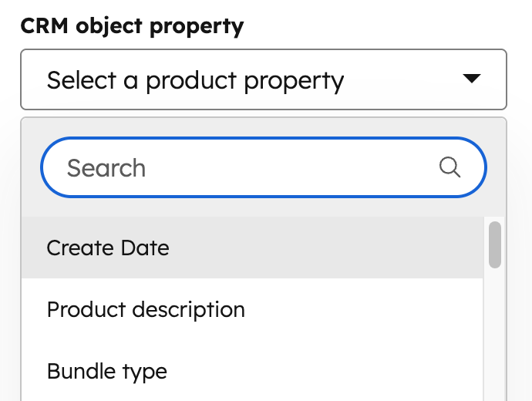
Task: Click the scrollbar track below the thumb
Action: pos(495,339)
